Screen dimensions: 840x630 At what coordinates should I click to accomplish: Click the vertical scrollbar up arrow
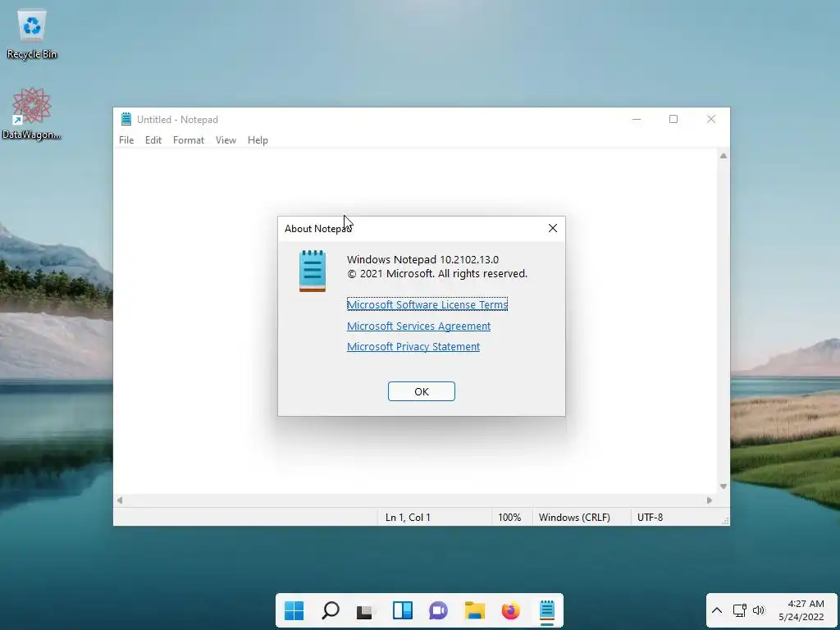click(724, 156)
